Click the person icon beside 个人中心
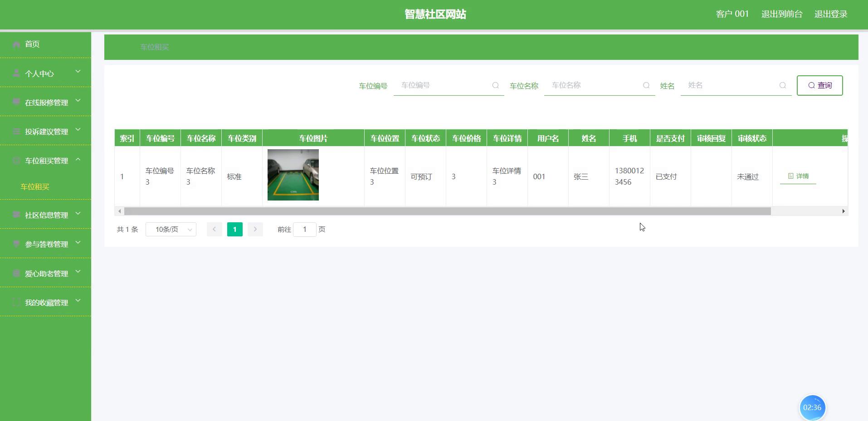 (16, 73)
